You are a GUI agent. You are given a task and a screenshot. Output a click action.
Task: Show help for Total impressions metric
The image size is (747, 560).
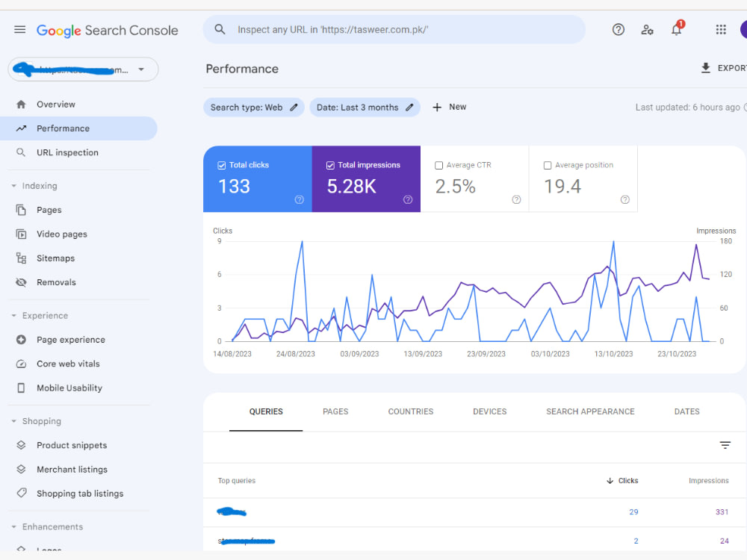pyautogui.click(x=408, y=199)
